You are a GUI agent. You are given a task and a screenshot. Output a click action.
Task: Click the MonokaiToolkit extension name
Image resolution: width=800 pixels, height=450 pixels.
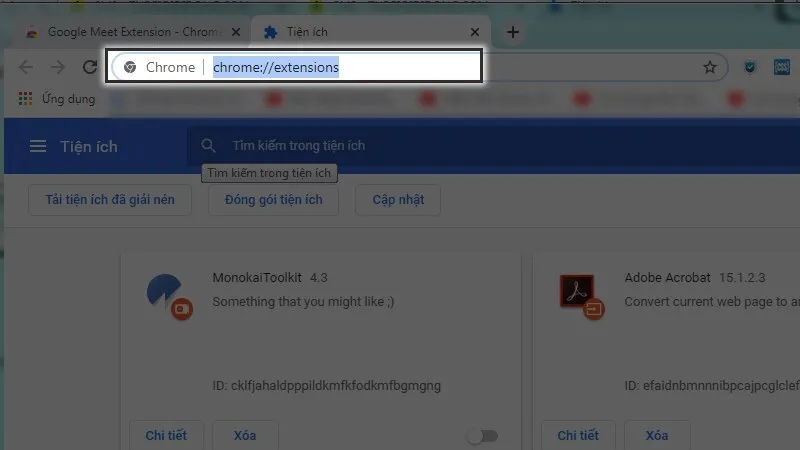257,278
